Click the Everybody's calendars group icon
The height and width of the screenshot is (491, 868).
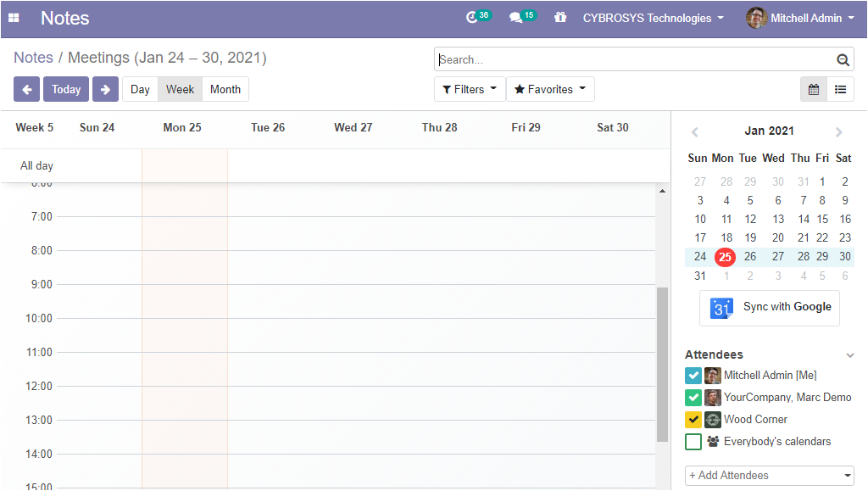[x=713, y=441]
